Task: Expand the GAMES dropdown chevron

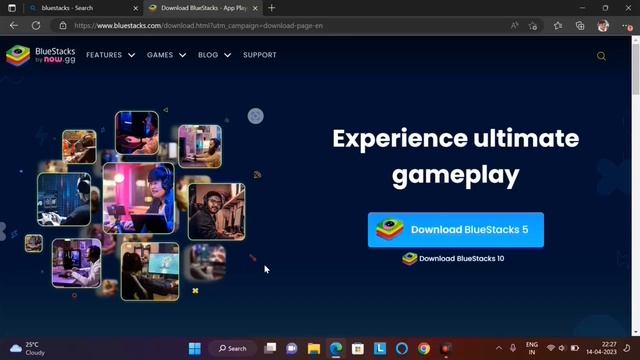Action: point(182,55)
